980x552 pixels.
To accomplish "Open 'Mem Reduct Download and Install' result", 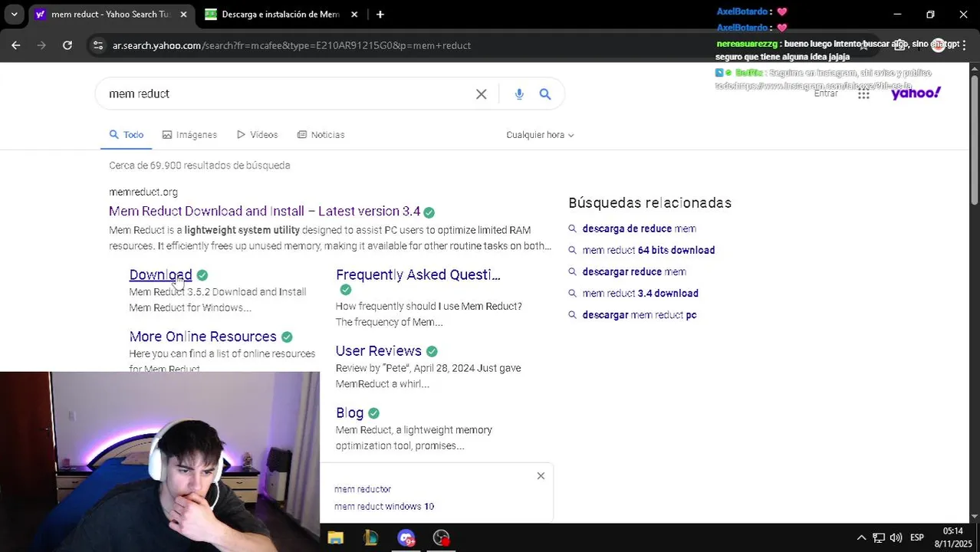I will coord(265,212).
